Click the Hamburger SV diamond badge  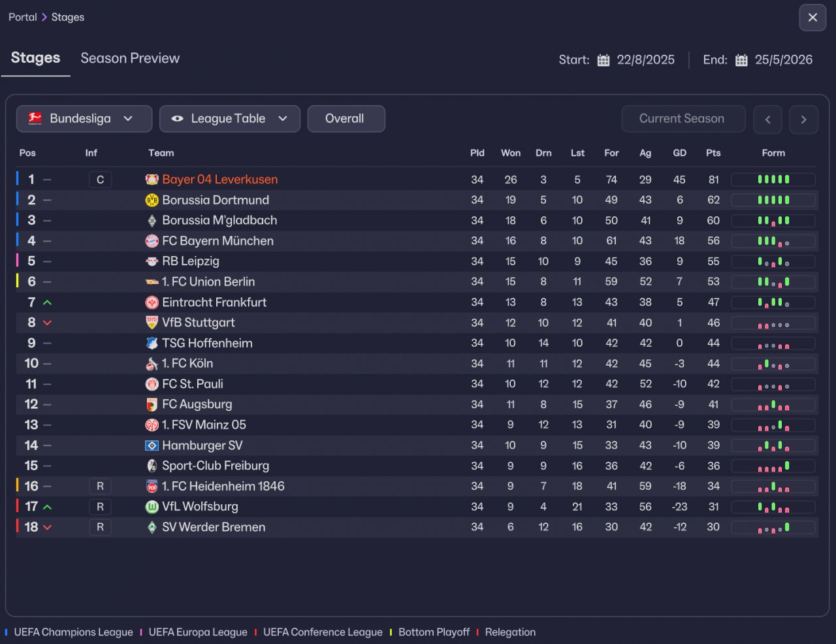click(x=152, y=445)
